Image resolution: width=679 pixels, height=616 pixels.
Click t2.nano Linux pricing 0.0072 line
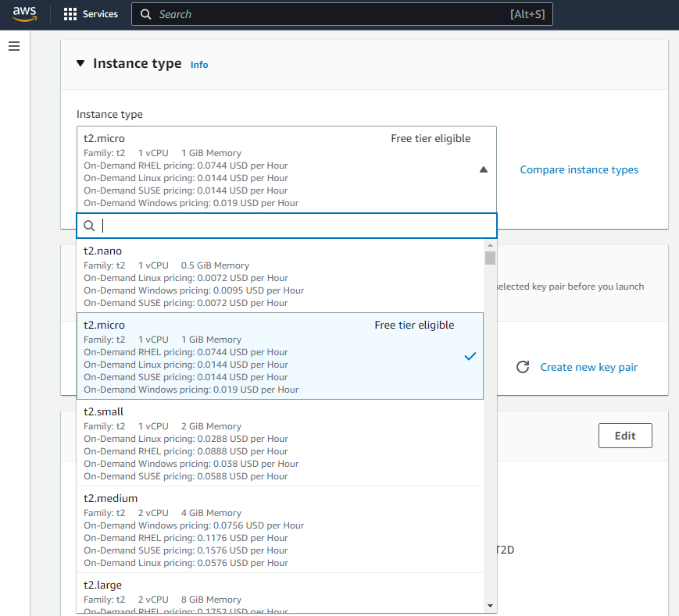tap(186, 278)
